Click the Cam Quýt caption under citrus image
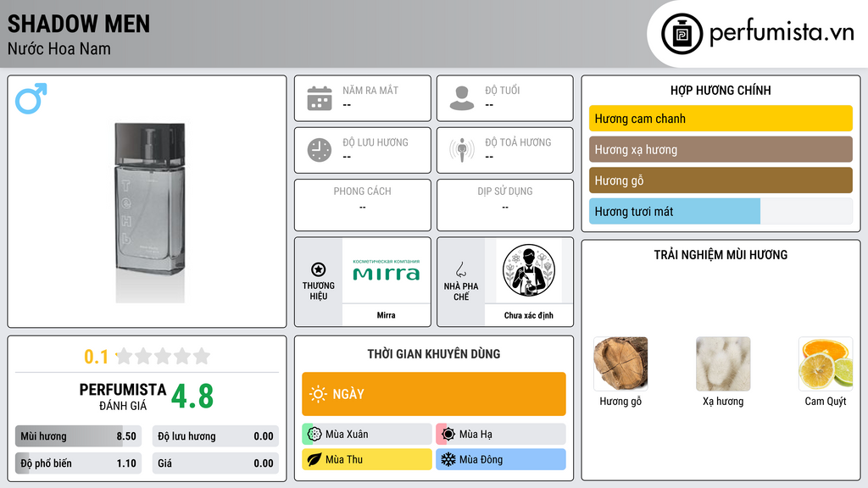 (826, 401)
